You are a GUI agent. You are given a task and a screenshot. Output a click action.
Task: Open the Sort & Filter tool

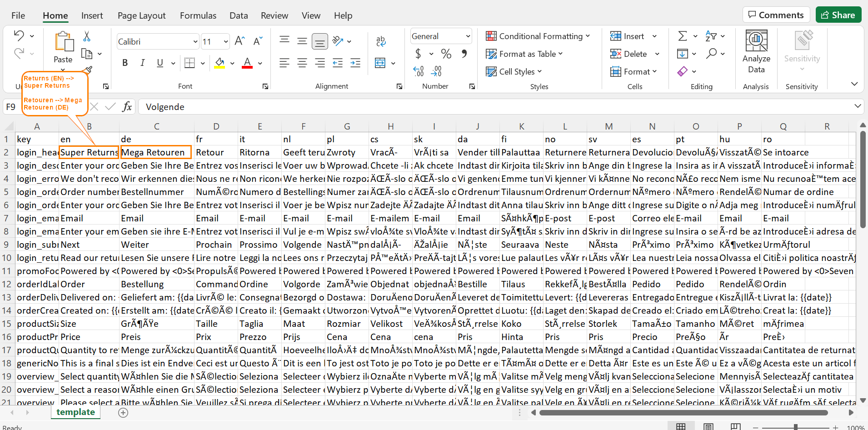pyautogui.click(x=711, y=36)
